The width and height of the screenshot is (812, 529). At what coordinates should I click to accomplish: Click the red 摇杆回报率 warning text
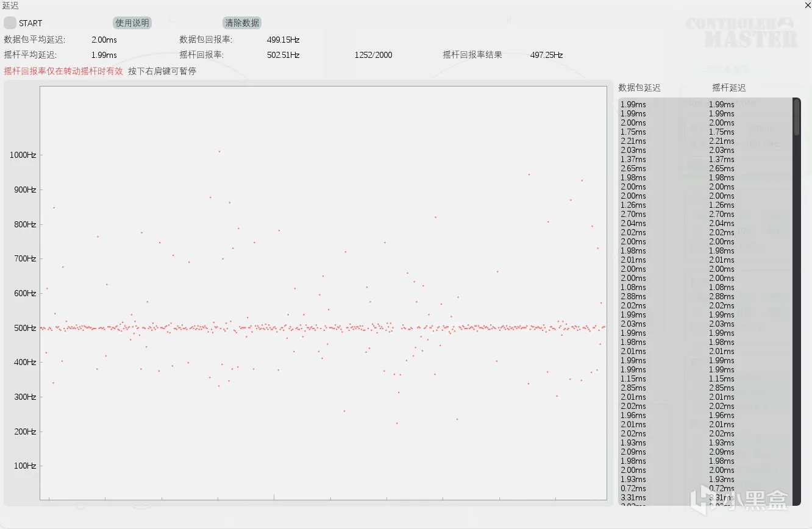(x=63, y=71)
